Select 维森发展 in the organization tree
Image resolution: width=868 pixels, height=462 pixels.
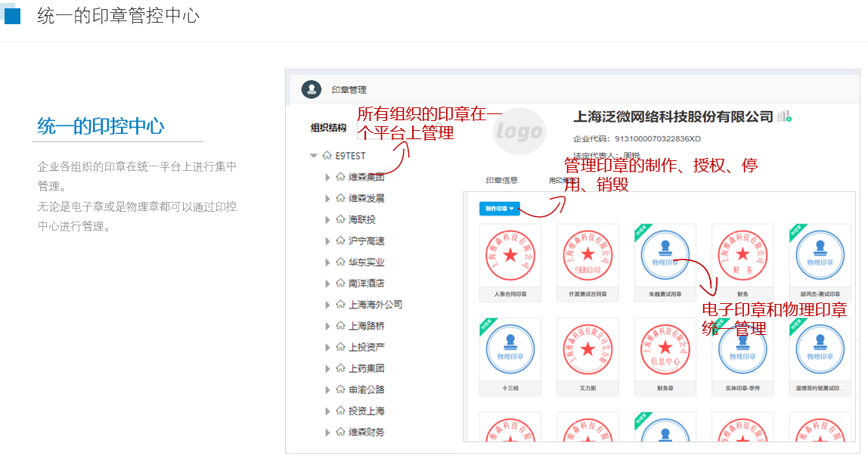367,198
